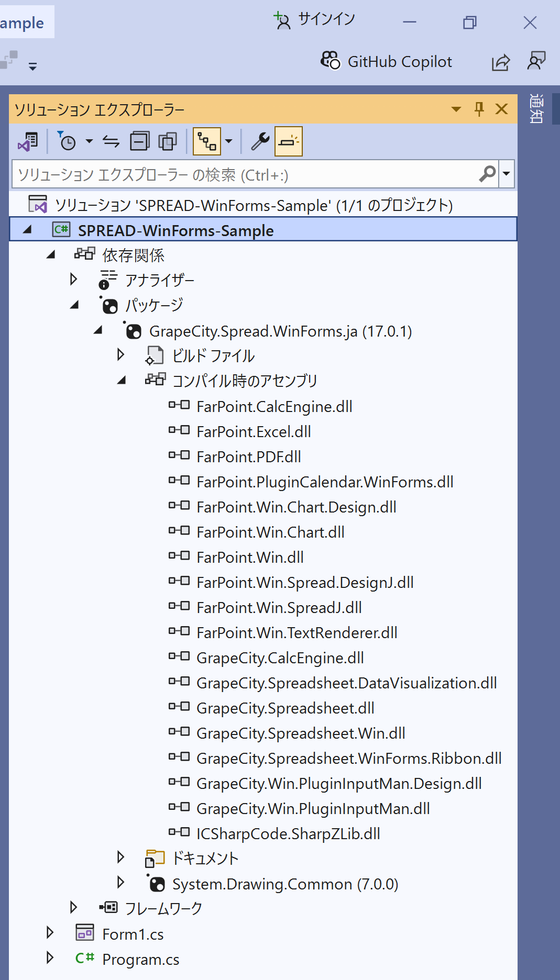Open the pending changes filter dropdown arrow

pos(89,141)
